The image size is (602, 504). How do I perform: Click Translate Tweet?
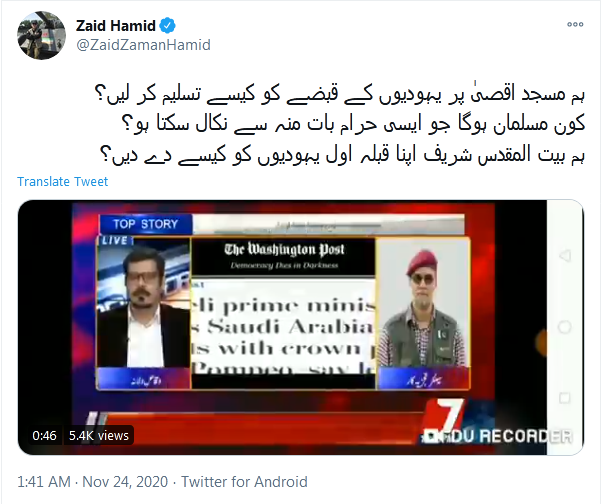(63, 181)
